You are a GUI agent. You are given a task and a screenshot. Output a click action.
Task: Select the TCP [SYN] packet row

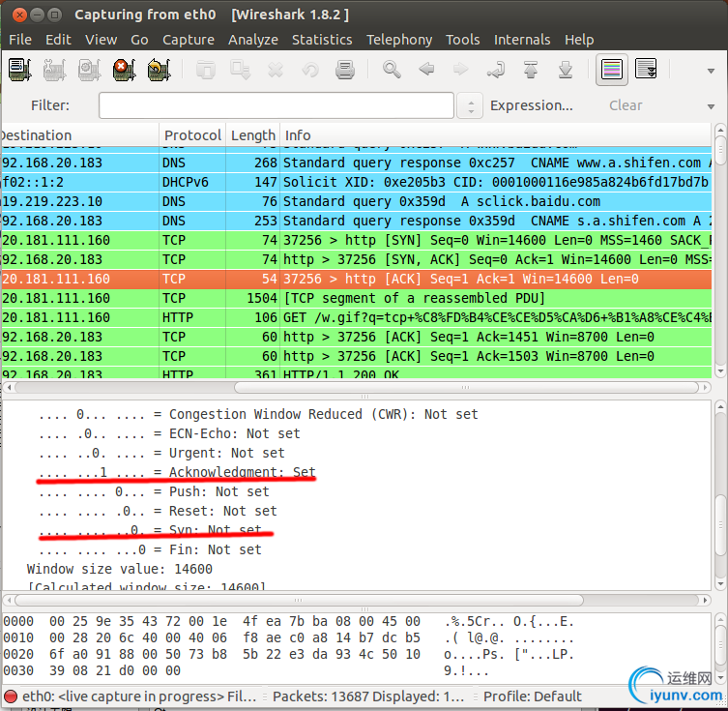[357, 240]
